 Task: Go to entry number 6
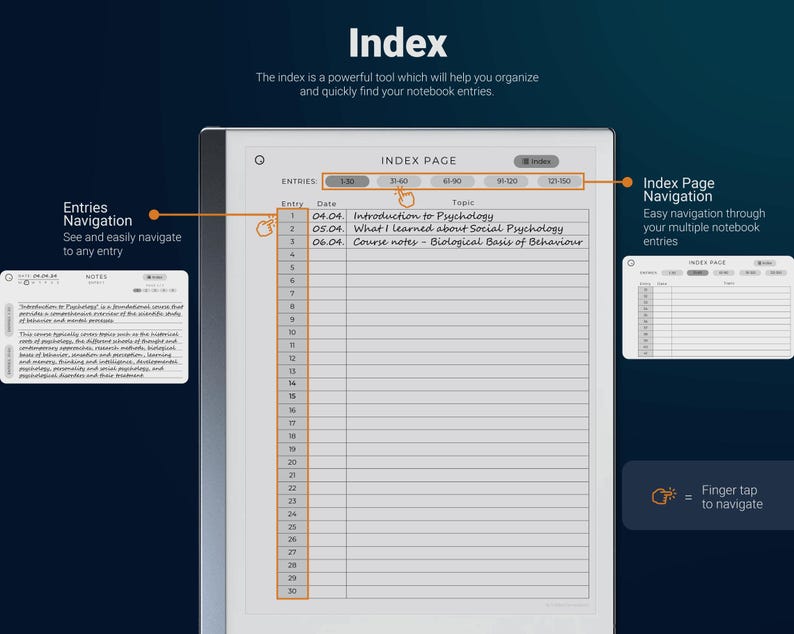point(292,281)
